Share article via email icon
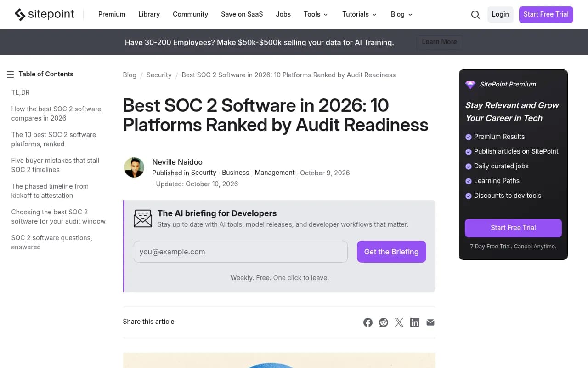This screenshot has height=368, width=588. tap(430, 322)
